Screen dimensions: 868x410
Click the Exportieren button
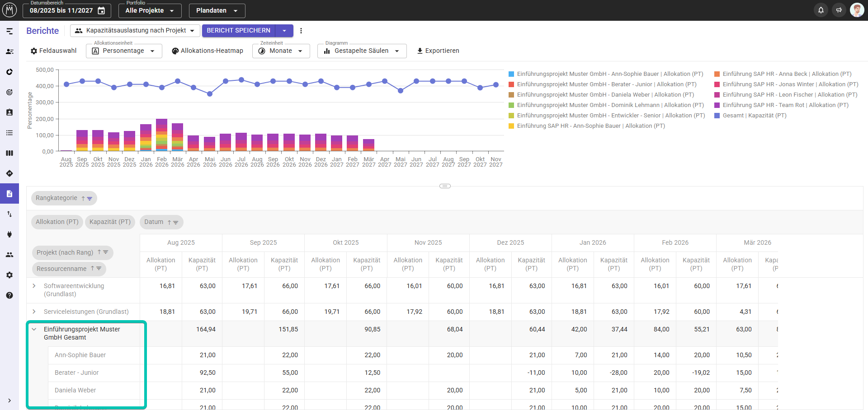(438, 51)
